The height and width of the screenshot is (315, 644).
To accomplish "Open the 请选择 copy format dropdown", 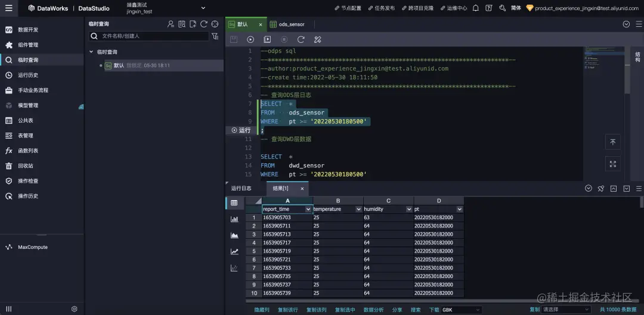I will (566, 310).
